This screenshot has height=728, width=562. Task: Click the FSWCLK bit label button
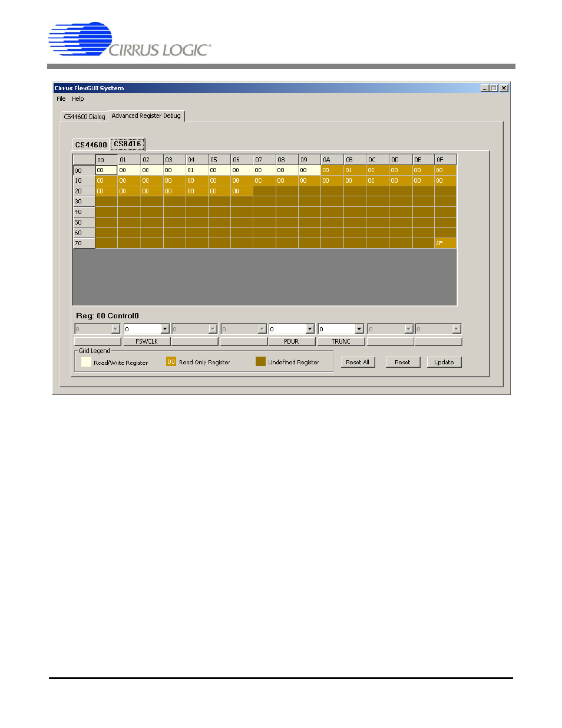[x=147, y=341]
